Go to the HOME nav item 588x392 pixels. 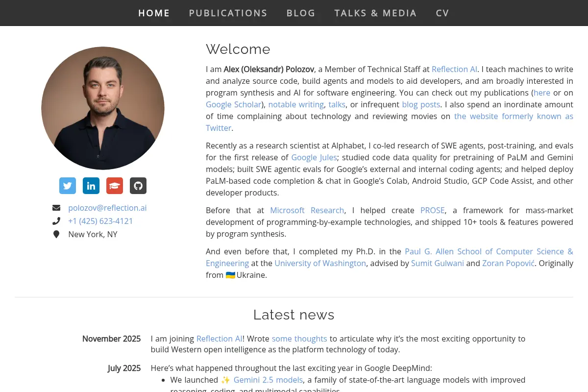coord(154,13)
